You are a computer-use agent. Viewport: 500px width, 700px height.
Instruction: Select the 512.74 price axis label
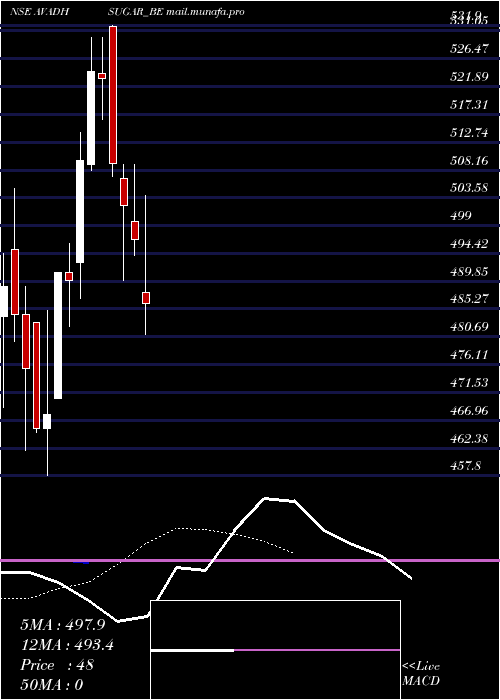point(469,133)
